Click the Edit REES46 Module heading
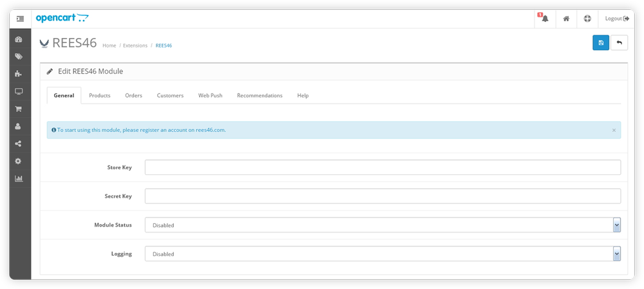Viewport: 644px width, 289px height. coord(90,71)
